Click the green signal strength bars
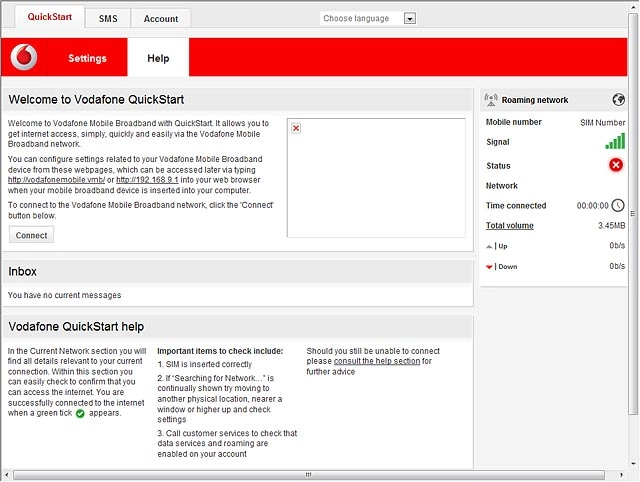Screen dimensions: 640x482 [615, 141]
